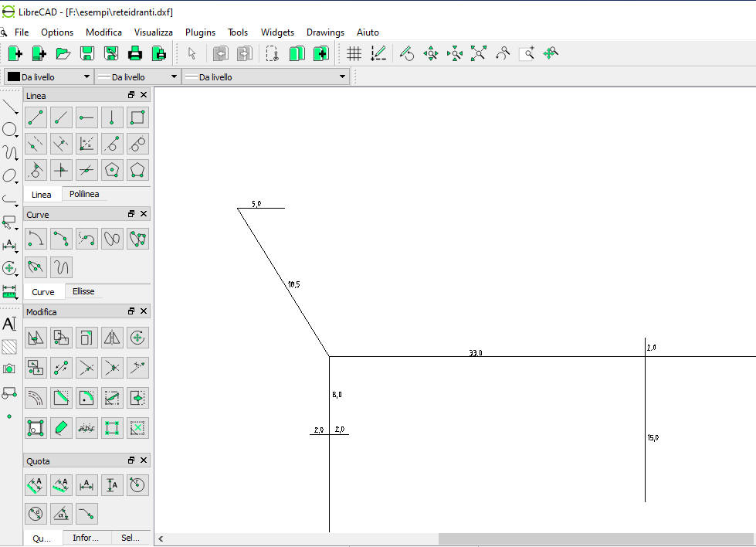Image resolution: width=756 pixels, height=547 pixels.
Task: Float the Curve panel
Action: coord(131,214)
